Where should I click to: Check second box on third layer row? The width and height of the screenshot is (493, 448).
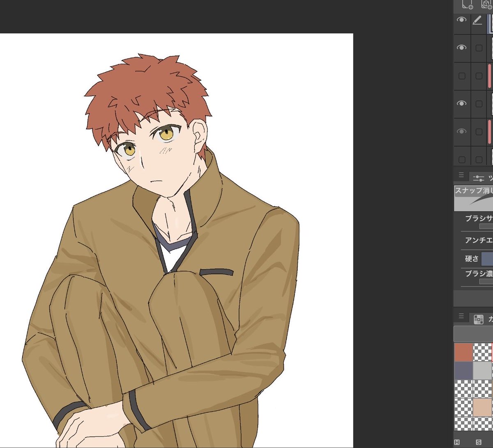click(479, 76)
